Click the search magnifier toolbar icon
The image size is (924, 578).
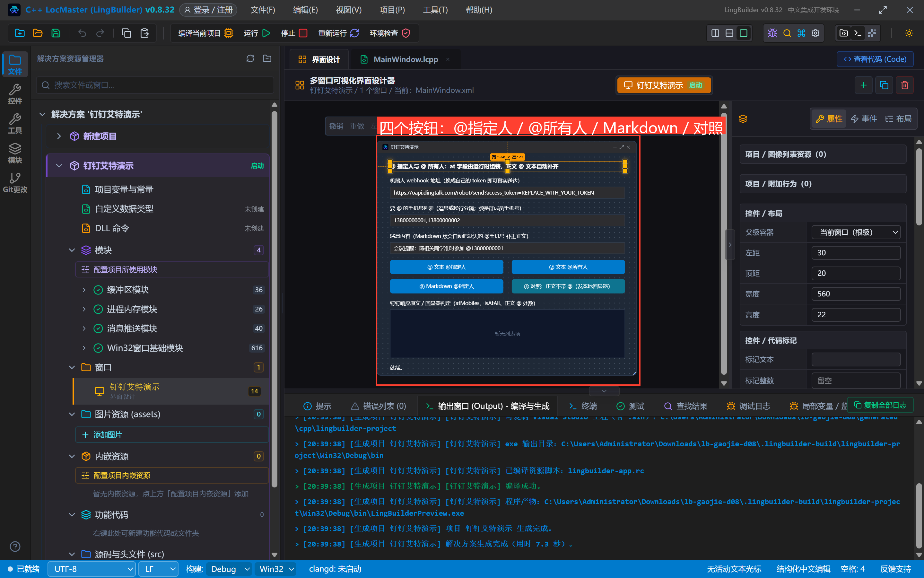(787, 33)
